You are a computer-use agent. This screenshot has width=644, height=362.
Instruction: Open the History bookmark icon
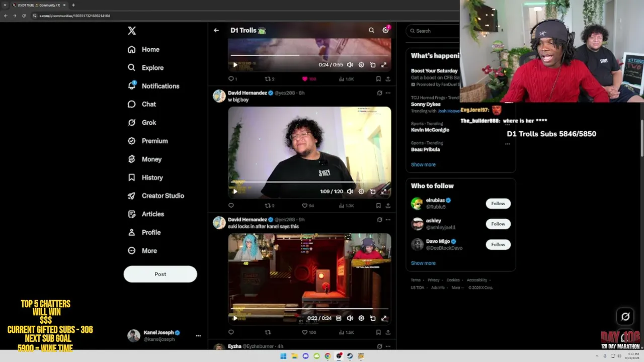point(132,177)
